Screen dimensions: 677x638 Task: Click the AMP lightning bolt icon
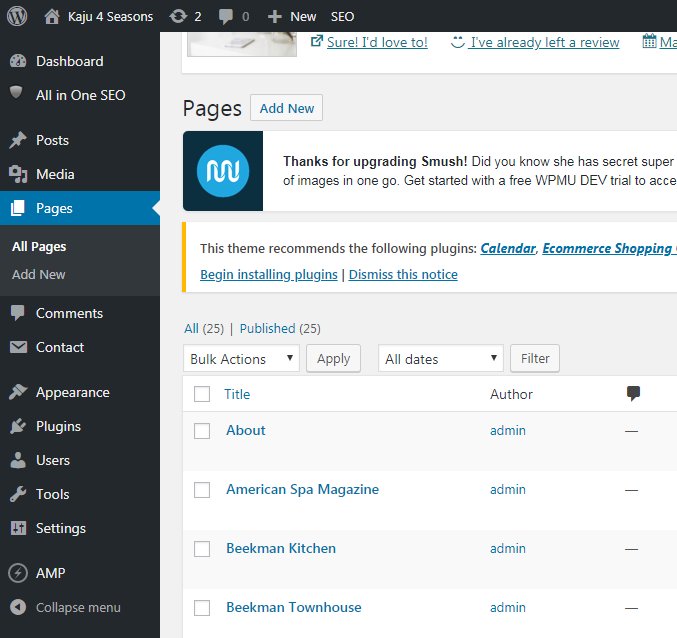18,573
